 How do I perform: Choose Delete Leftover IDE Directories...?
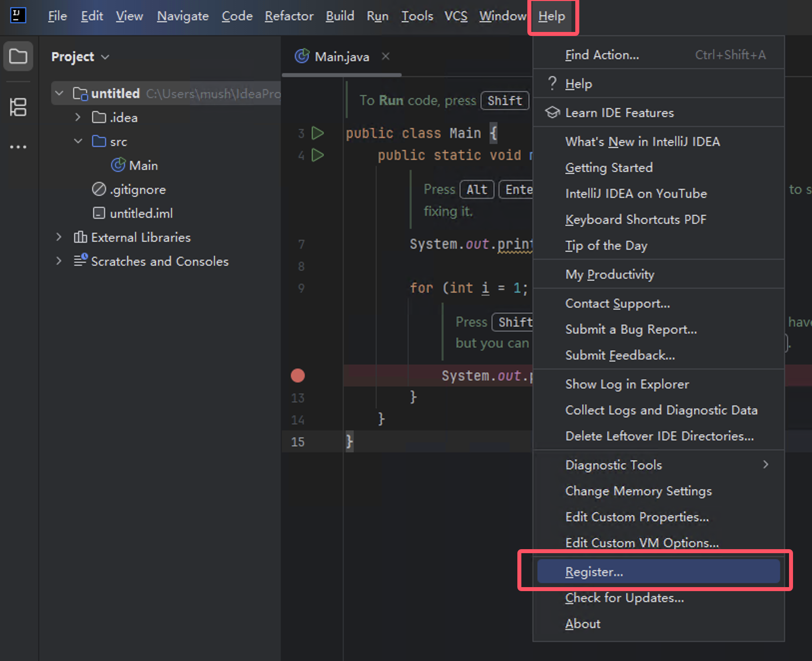[x=659, y=436]
